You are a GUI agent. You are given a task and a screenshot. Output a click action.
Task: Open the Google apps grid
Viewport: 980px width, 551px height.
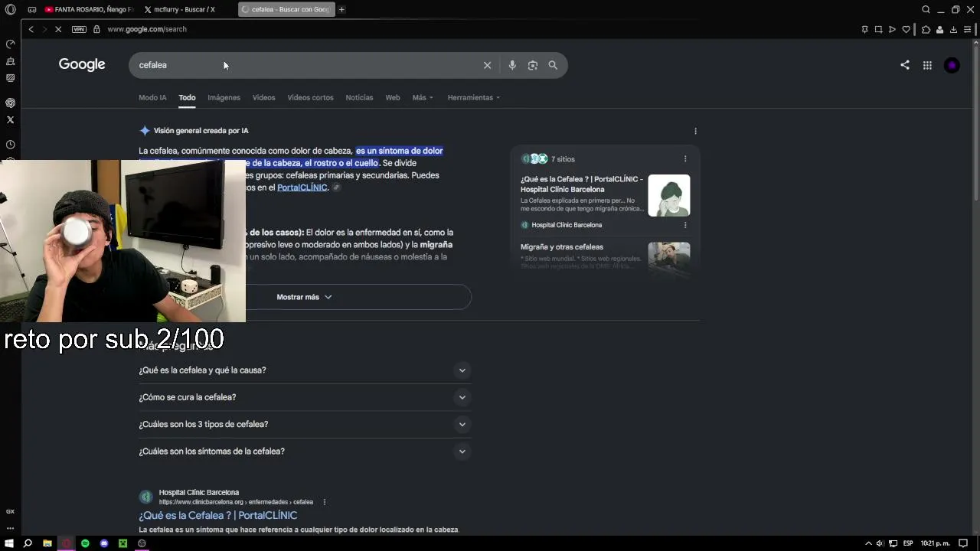[x=927, y=65]
